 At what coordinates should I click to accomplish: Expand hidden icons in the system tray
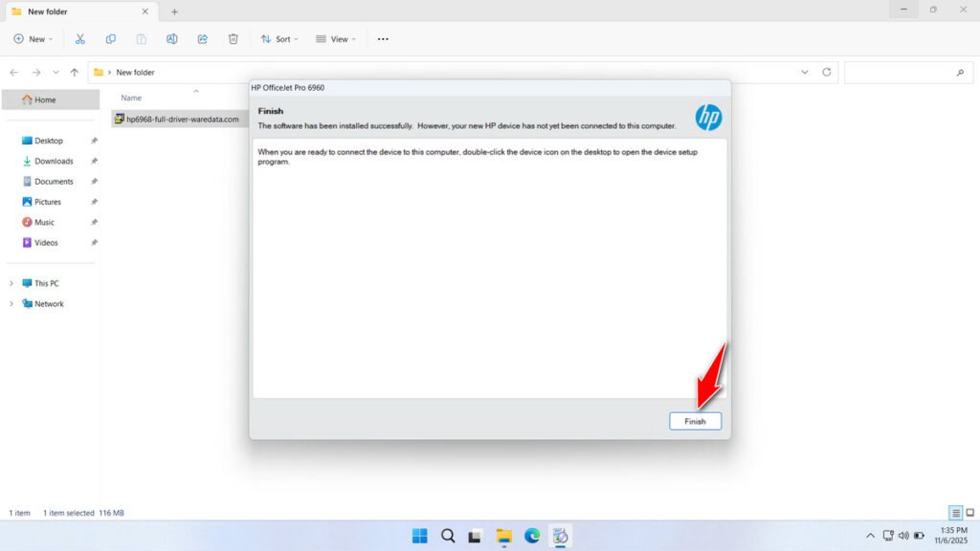[x=869, y=536]
